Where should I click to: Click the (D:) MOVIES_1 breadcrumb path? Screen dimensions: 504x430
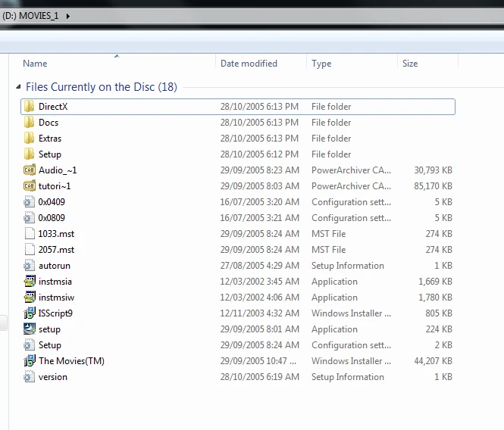[x=30, y=16]
